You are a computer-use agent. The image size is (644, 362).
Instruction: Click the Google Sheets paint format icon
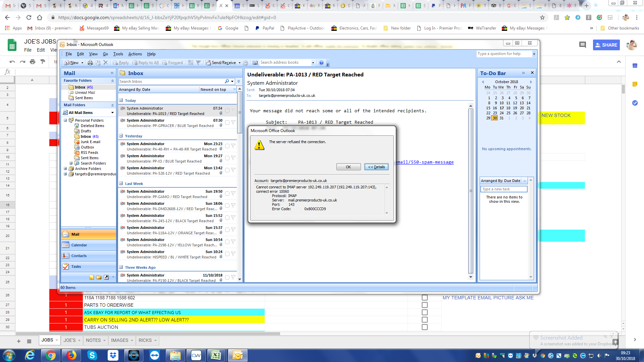43,62
